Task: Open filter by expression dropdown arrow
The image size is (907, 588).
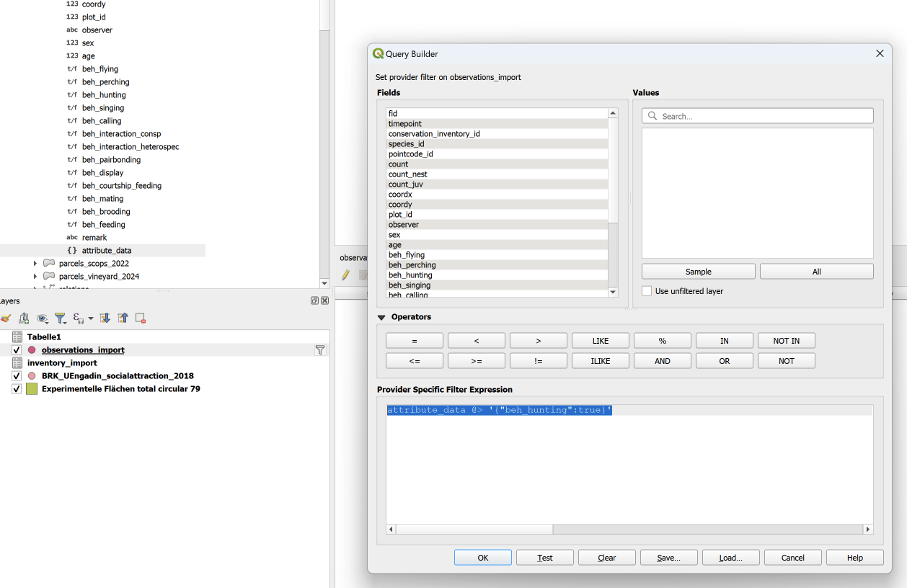Action: click(x=91, y=318)
